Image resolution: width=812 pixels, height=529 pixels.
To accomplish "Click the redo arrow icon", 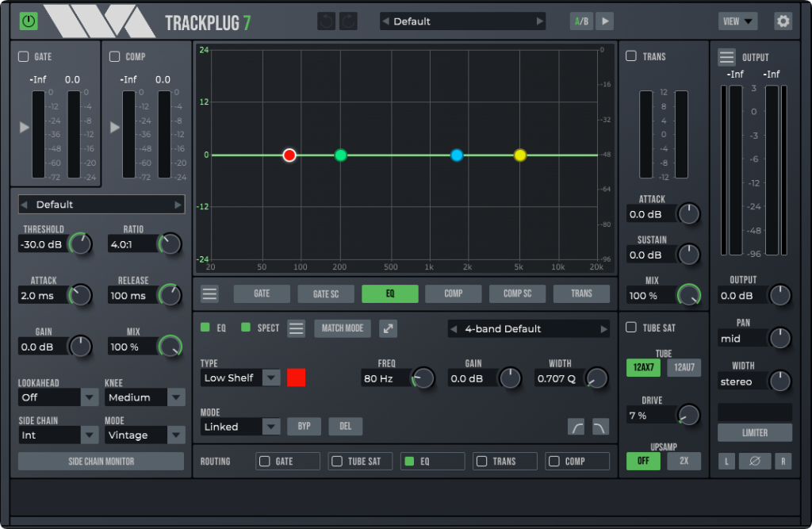I will 349,21.
